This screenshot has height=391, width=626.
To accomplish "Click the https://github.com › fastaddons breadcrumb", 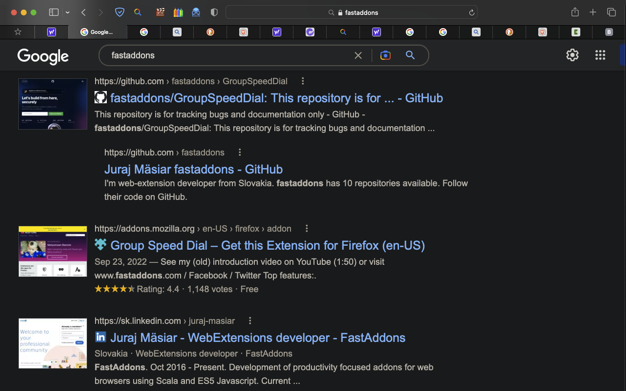I will point(164,153).
